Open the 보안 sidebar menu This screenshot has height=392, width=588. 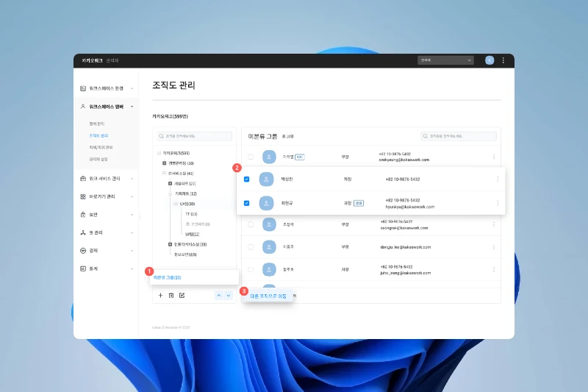pyautogui.click(x=107, y=215)
